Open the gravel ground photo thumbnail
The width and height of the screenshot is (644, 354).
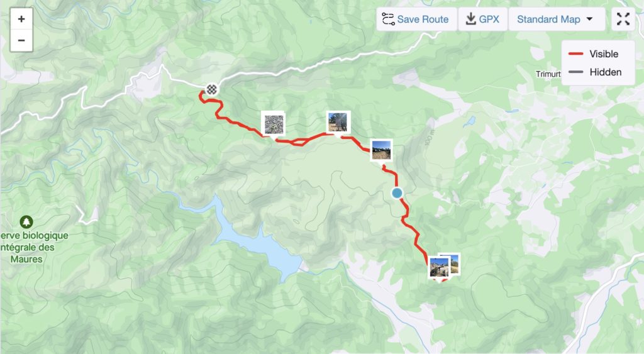[273, 124]
